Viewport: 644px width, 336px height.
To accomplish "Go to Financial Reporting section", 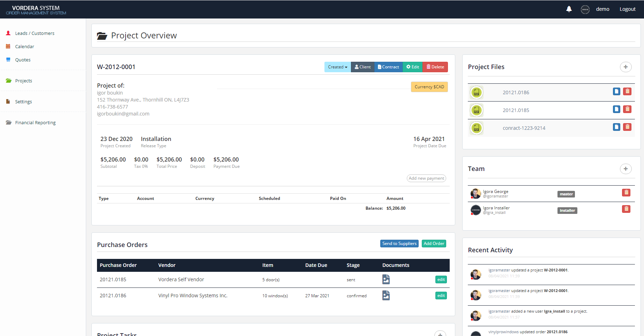I will pyautogui.click(x=35, y=123).
